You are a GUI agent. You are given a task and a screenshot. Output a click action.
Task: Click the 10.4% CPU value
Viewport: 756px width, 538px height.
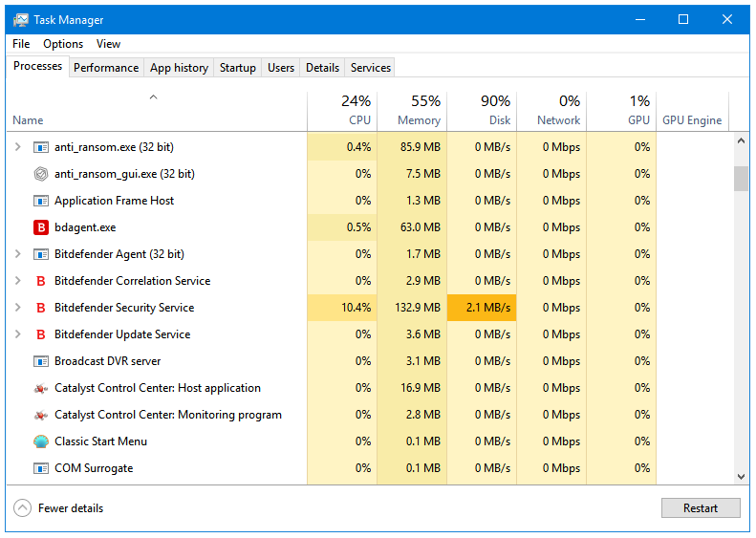coord(356,308)
